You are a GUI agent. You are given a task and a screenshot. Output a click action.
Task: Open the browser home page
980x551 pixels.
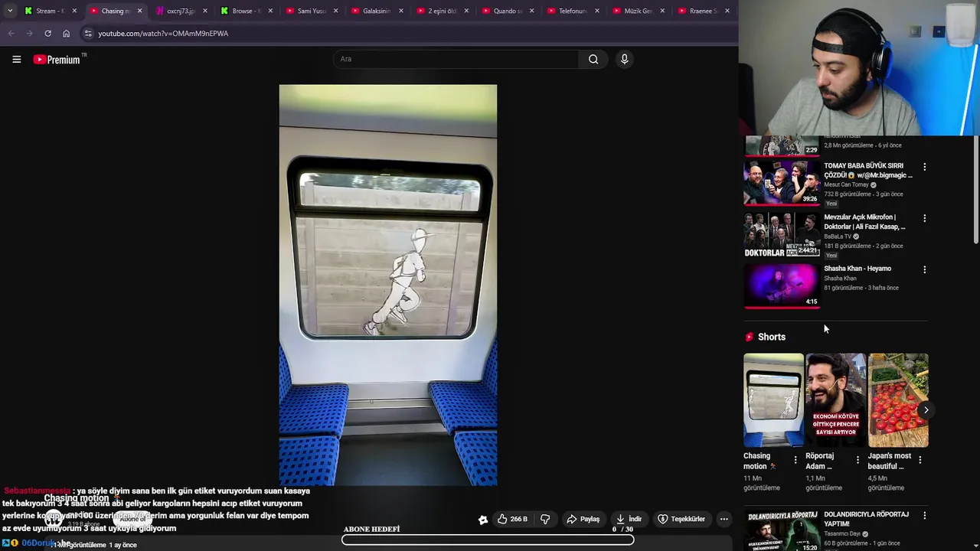[x=66, y=34]
